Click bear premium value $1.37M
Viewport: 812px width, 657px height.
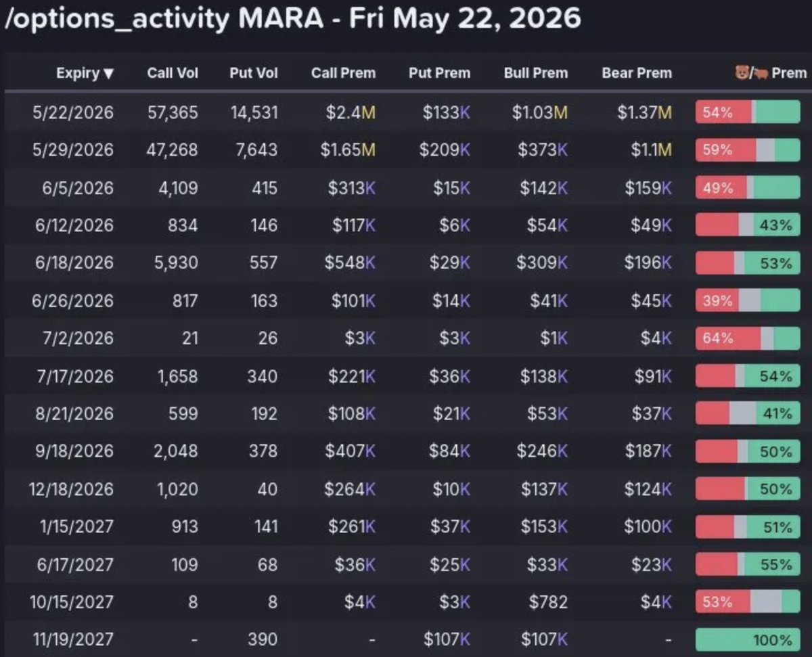coord(644,112)
